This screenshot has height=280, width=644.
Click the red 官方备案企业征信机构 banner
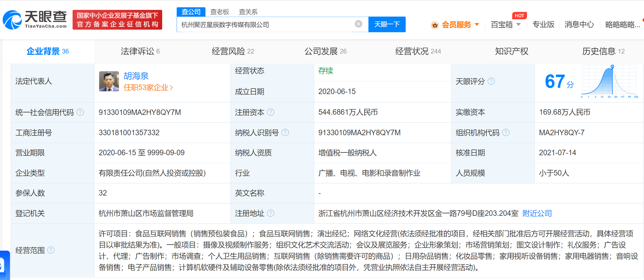117,20
